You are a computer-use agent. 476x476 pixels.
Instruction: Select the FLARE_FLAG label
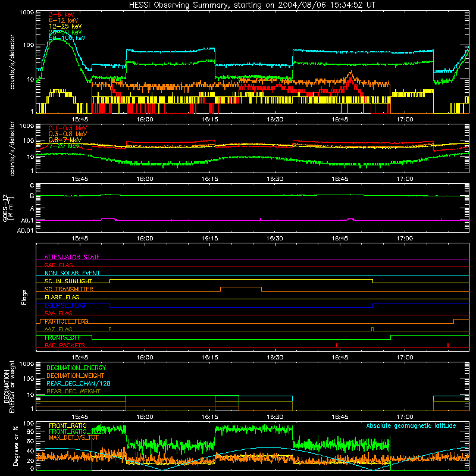[x=62, y=297]
